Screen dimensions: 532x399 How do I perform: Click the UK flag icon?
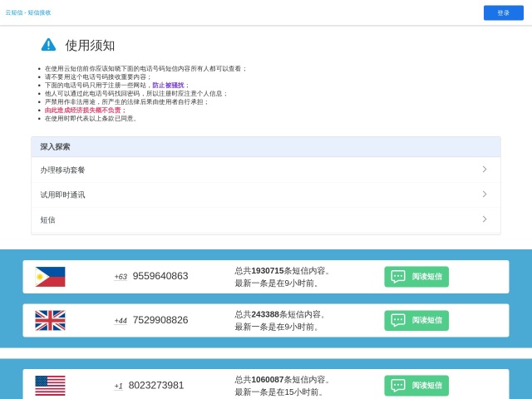[50, 321]
